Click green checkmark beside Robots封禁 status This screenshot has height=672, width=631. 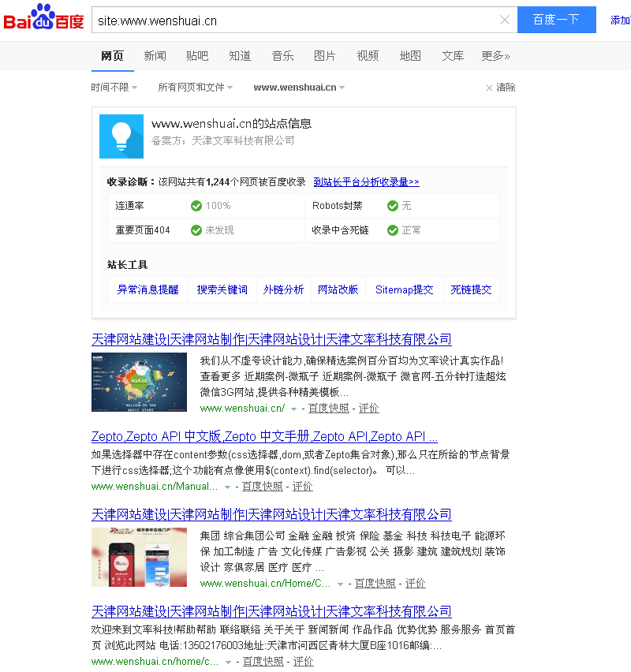pos(393,206)
